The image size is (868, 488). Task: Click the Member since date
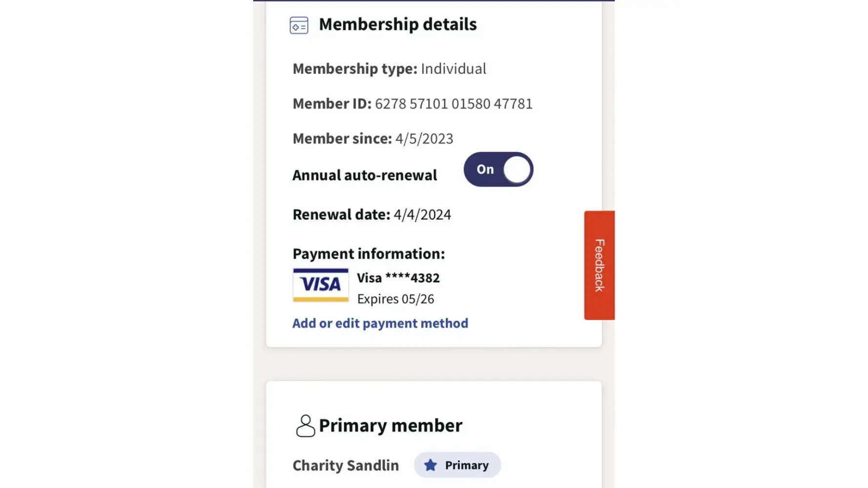click(424, 139)
